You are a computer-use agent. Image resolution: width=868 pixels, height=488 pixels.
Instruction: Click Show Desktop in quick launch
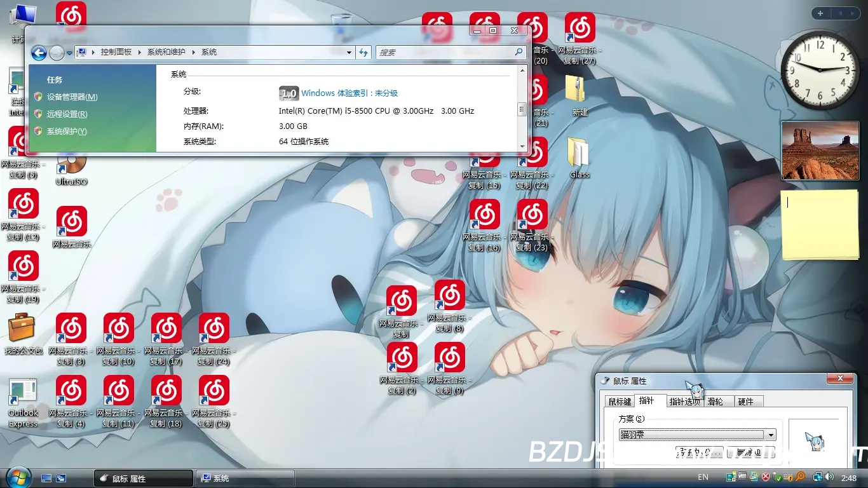tap(46, 478)
